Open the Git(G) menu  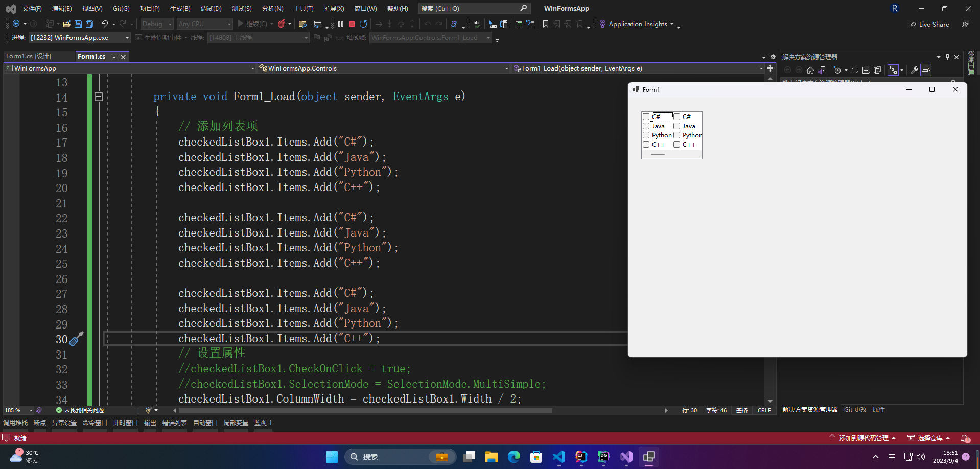coord(121,9)
